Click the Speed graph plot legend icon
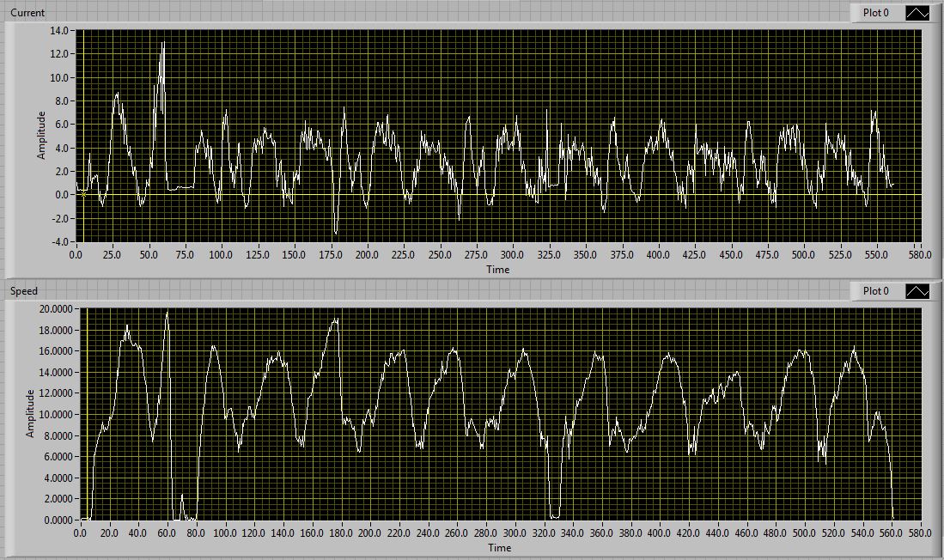The height and width of the screenshot is (560, 944). click(918, 291)
